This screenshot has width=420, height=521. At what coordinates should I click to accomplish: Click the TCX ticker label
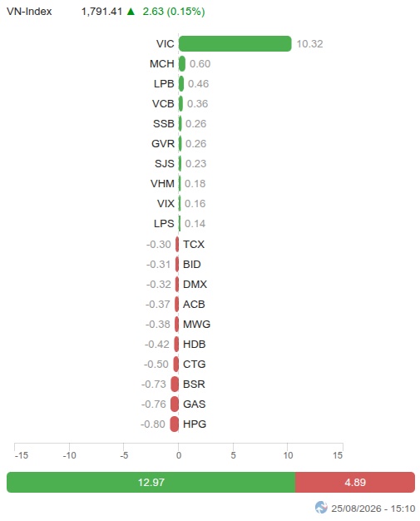[x=194, y=245]
